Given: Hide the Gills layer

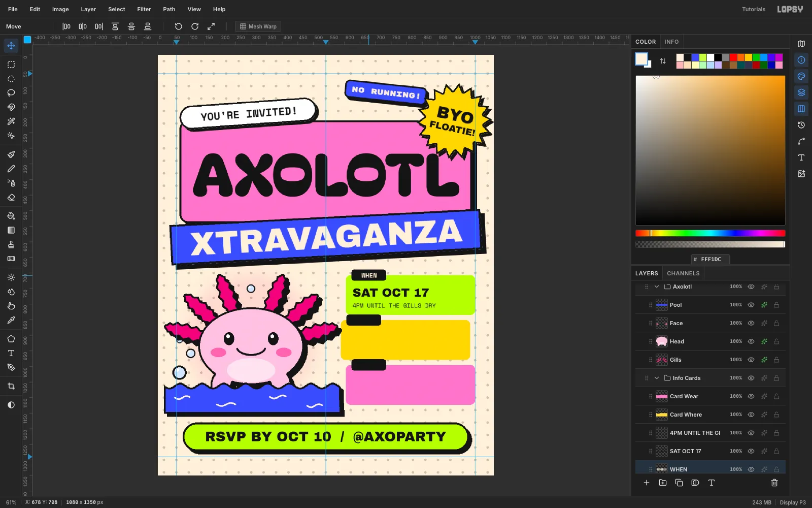Looking at the screenshot, I should point(751,360).
